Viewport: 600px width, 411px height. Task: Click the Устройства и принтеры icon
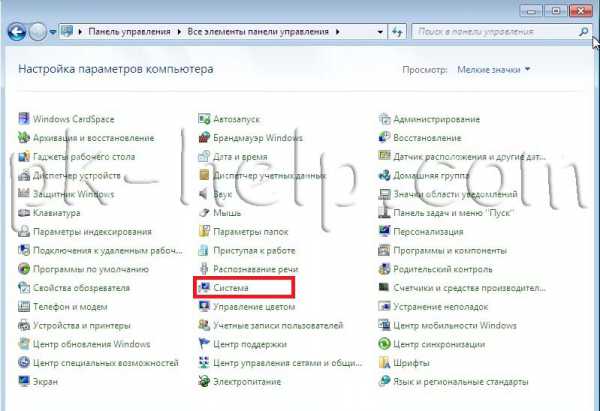coord(24,325)
